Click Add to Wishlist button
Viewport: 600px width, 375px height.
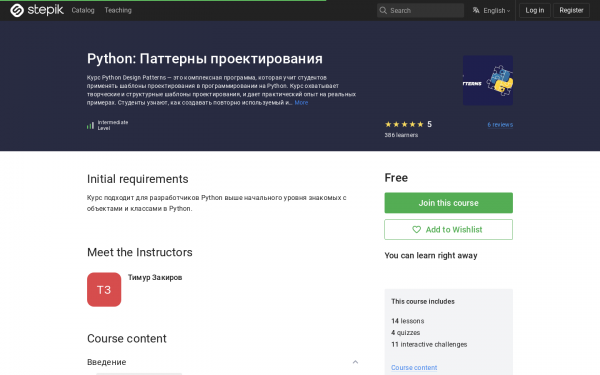448,230
